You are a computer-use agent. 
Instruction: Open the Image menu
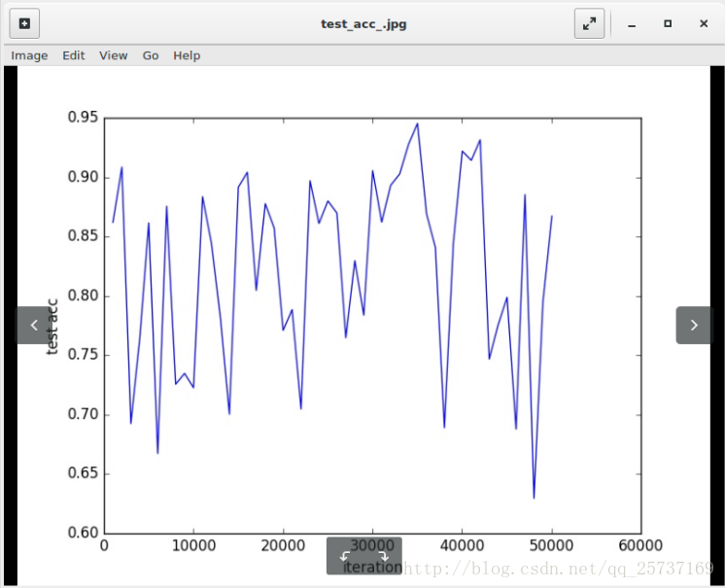[29, 55]
